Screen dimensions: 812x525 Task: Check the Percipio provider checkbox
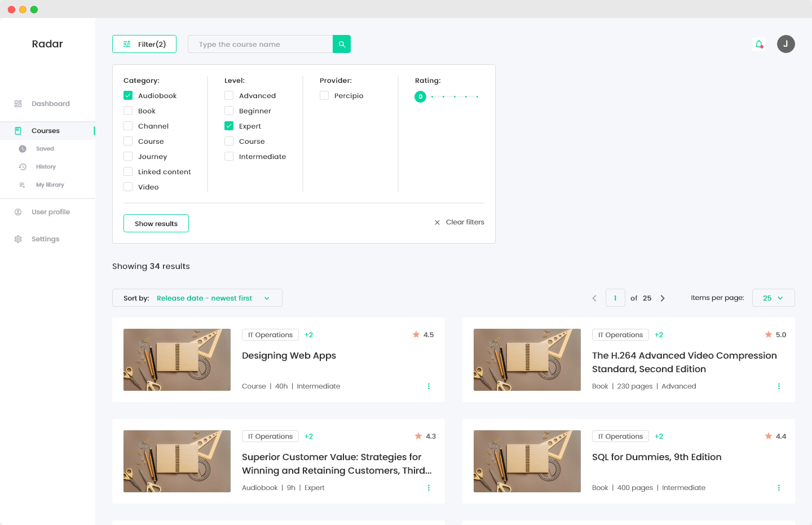pos(324,95)
